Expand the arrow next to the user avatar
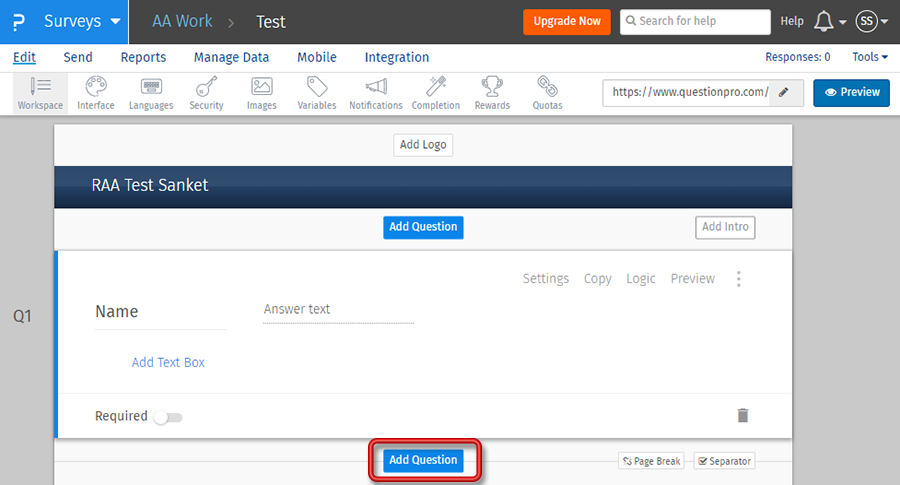This screenshot has height=485, width=900. click(885, 22)
